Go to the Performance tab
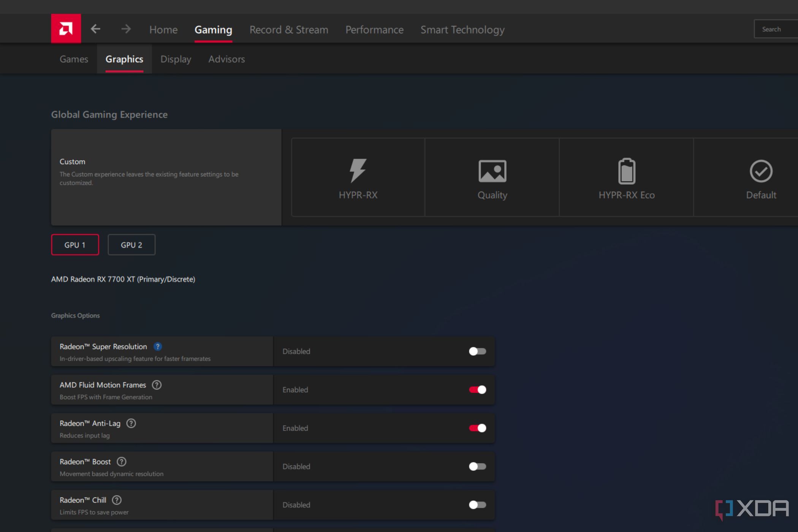This screenshot has width=798, height=532. coord(374,30)
